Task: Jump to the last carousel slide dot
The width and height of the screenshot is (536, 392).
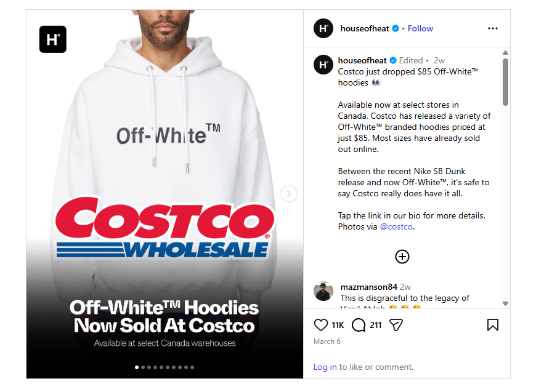Action: pos(192,367)
